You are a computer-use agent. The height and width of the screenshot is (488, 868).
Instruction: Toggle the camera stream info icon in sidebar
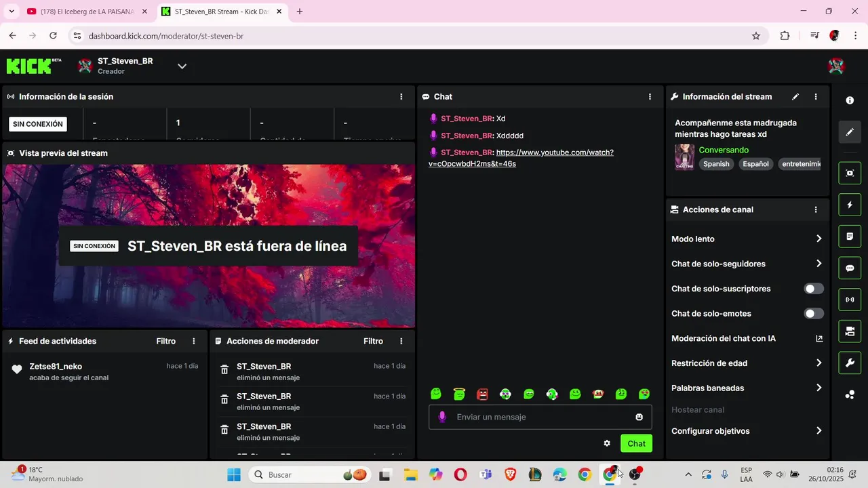[x=850, y=331]
